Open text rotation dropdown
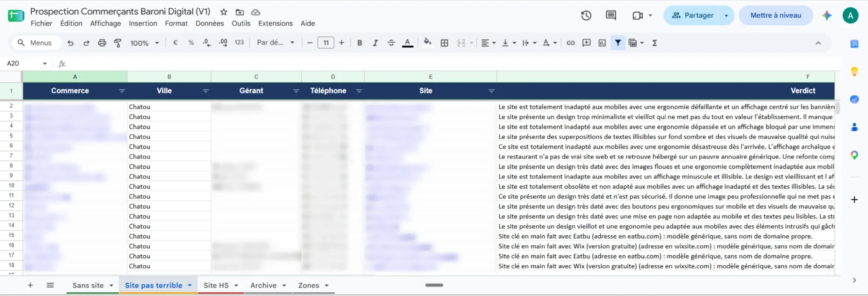 click(549, 43)
